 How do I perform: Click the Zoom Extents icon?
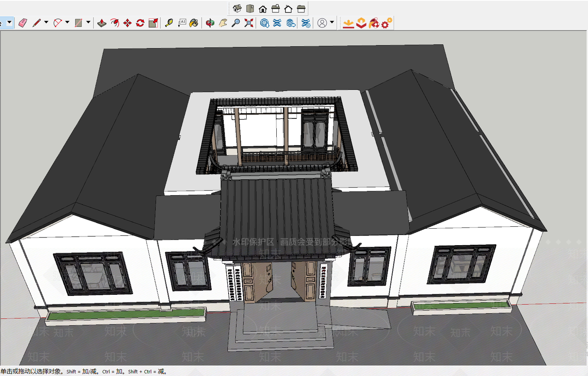[249, 23]
